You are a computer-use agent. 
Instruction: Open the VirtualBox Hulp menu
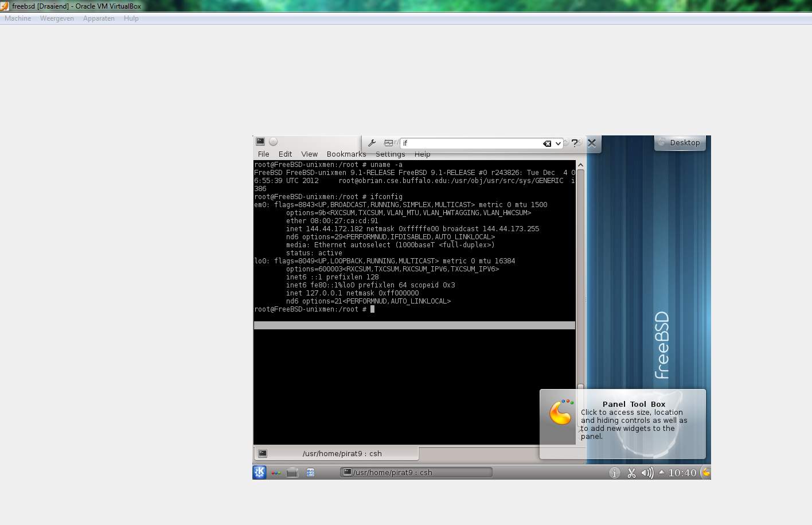[x=131, y=18]
